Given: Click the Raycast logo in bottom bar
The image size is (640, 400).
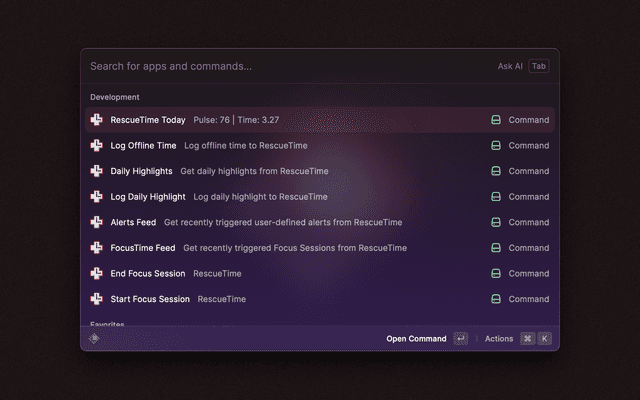Looking at the screenshot, I should coord(95,339).
